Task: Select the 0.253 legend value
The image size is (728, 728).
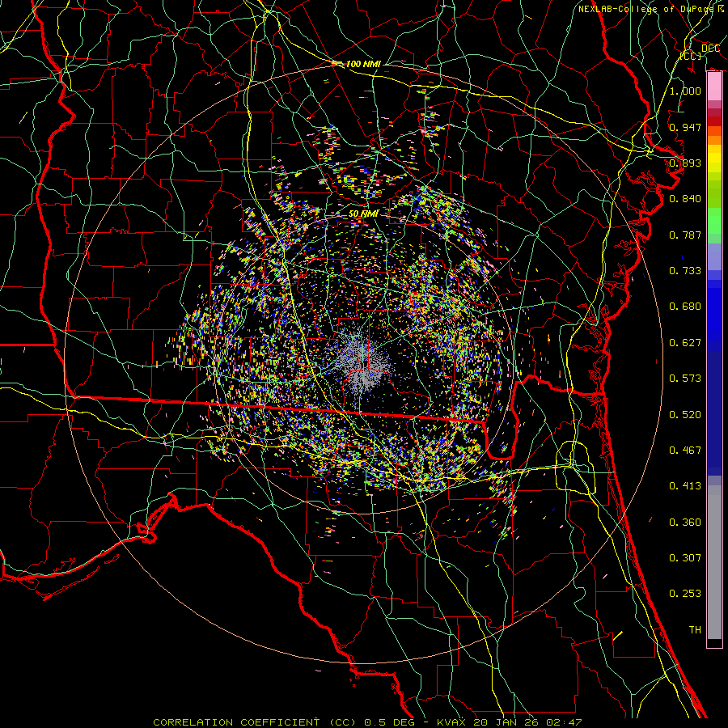Action: 685,594
